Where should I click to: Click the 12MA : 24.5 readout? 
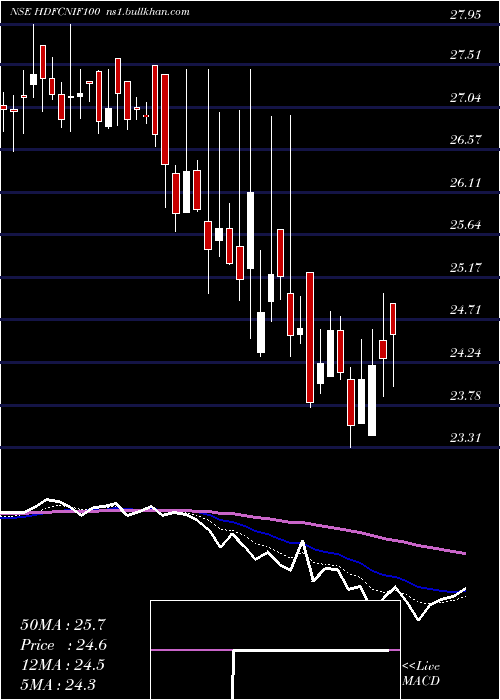click(x=62, y=665)
